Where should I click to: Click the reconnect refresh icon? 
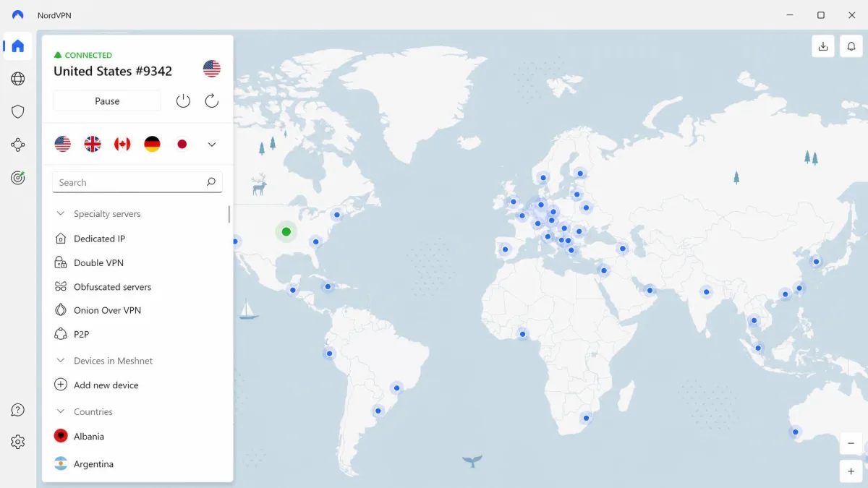(212, 101)
